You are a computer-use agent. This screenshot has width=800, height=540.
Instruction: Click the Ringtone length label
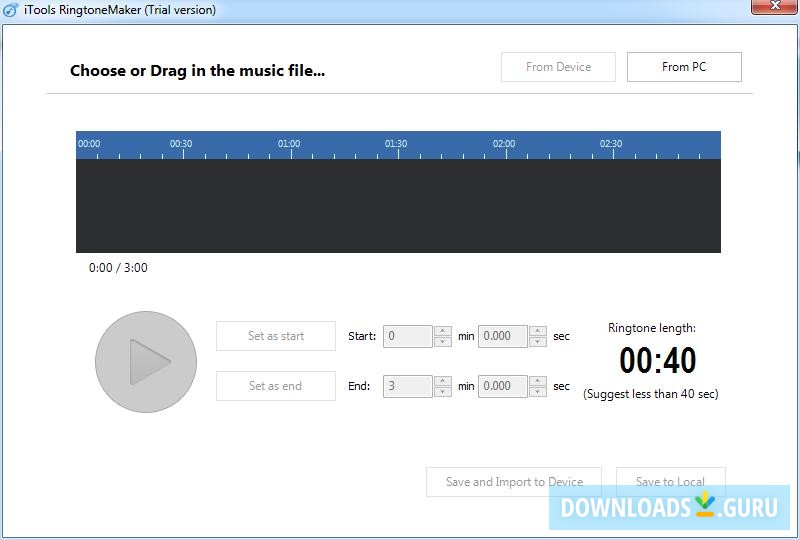(x=652, y=328)
